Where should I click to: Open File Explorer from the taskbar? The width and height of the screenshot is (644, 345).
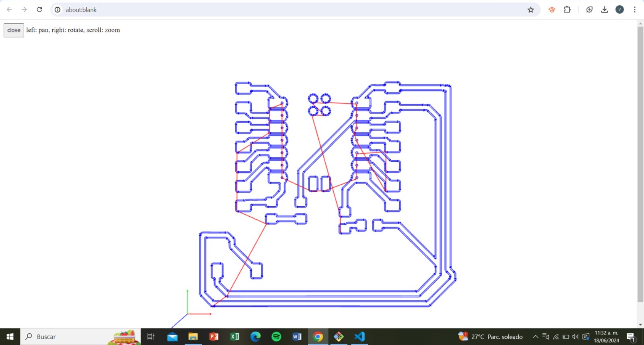tap(193, 337)
